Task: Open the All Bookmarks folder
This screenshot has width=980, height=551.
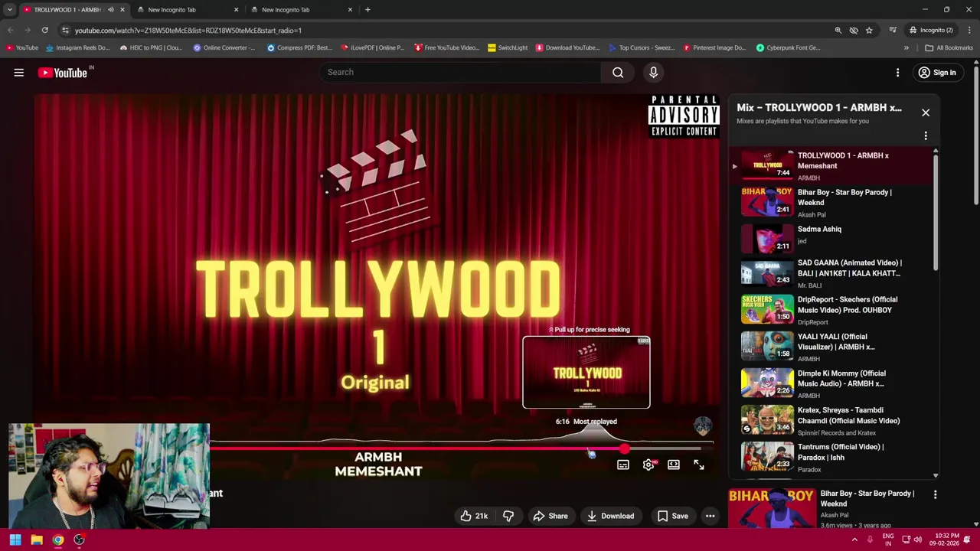Action: coord(948,47)
